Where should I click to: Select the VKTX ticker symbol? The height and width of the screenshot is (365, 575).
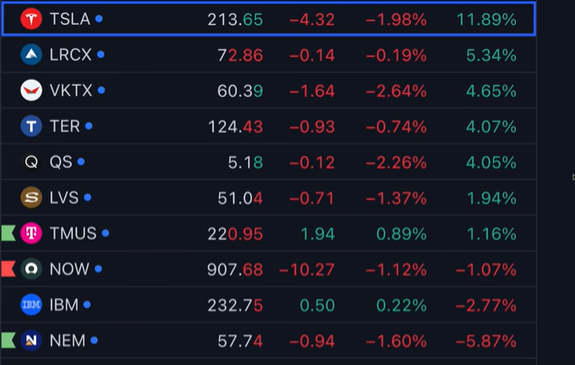coord(71,91)
